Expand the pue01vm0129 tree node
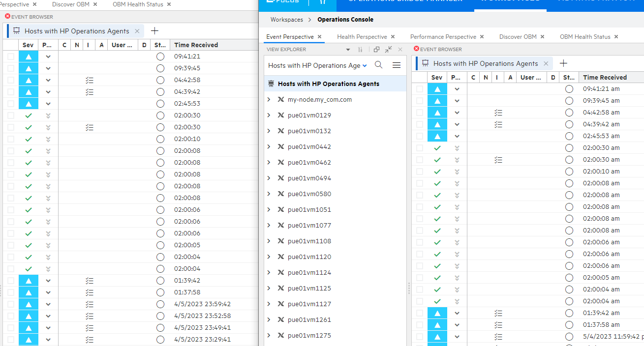Viewport: 644px width, 346px height. point(268,115)
